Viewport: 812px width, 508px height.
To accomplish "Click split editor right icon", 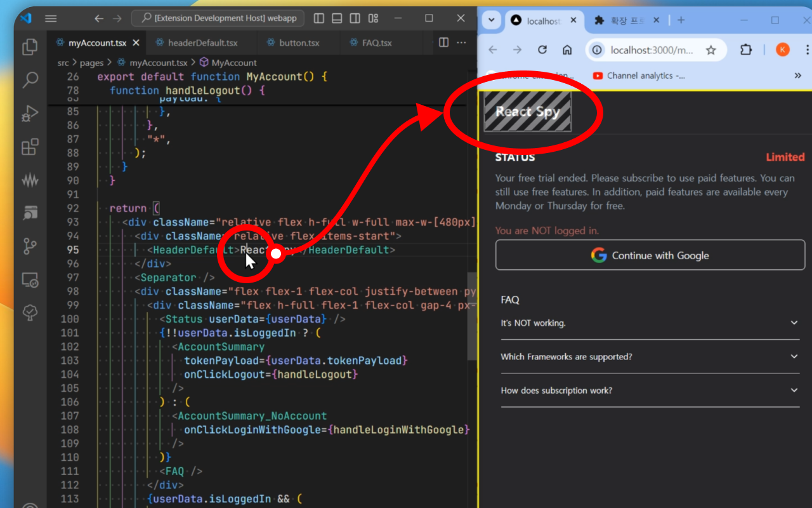I will pyautogui.click(x=443, y=43).
